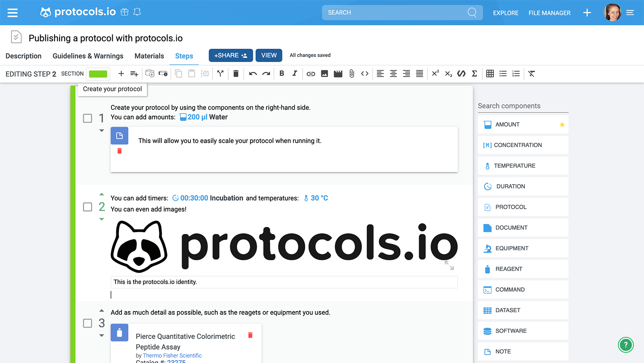Toggle italic formatting
Image resolution: width=644 pixels, height=363 pixels.
coord(295,73)
